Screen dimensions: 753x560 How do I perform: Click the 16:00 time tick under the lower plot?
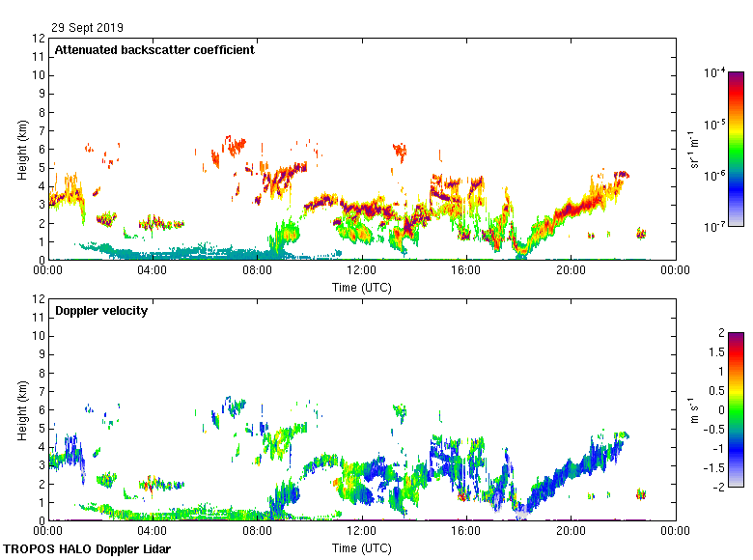click(x=466, y=532)
